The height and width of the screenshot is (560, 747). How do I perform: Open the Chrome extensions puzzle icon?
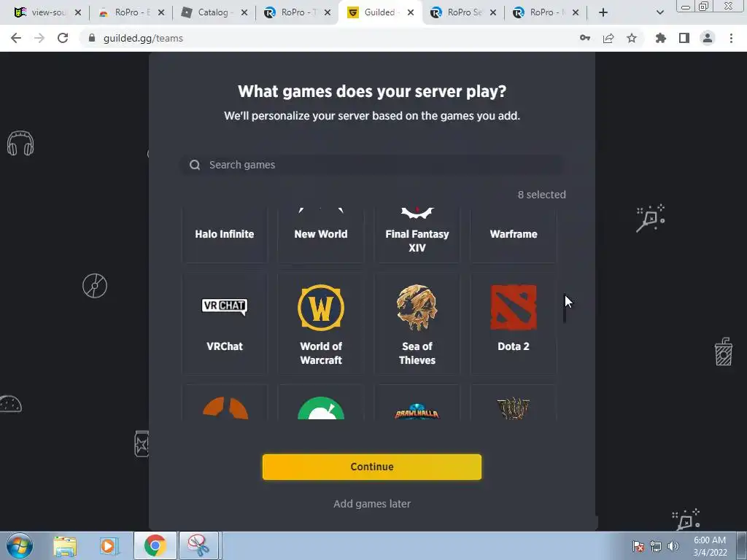pos(661,38)
